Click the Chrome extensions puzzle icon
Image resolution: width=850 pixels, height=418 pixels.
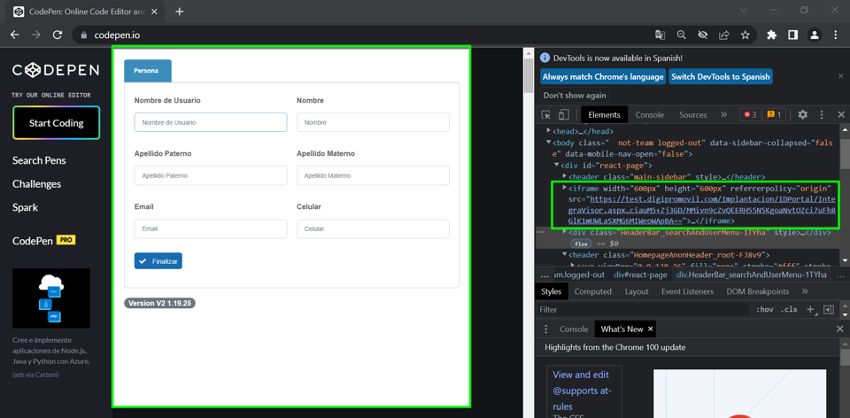coord(771,35)
